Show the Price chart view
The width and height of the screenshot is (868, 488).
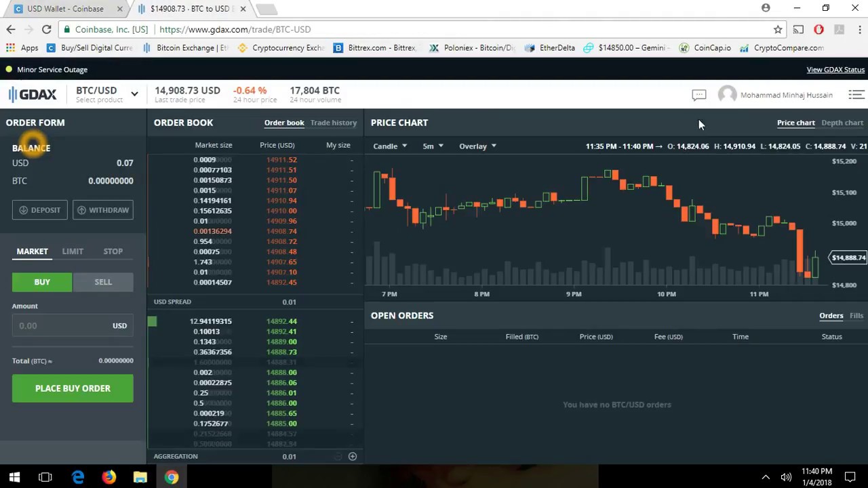click(796, 123)
